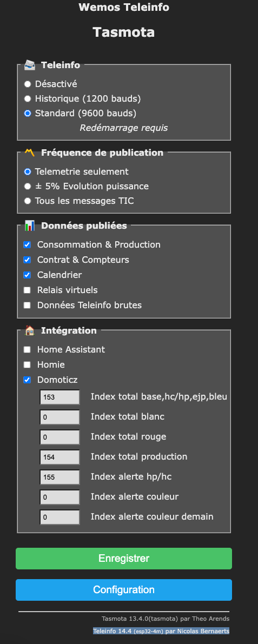Click the Index alerte hp/hc input

coord(60,477)
